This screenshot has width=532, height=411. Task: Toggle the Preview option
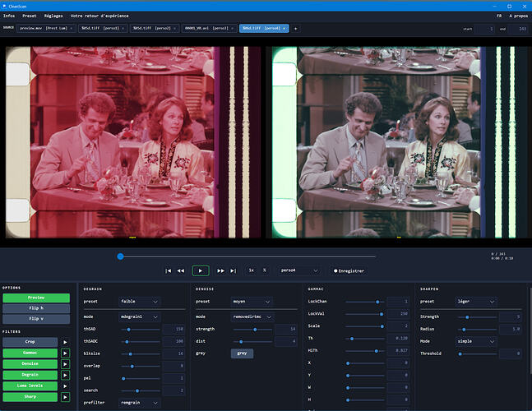[36, 298]
